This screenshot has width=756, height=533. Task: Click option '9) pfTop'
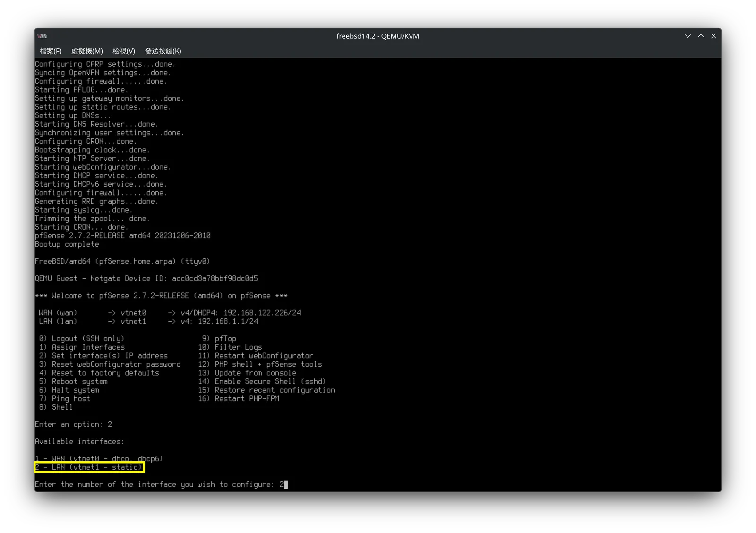click(219, 339)
